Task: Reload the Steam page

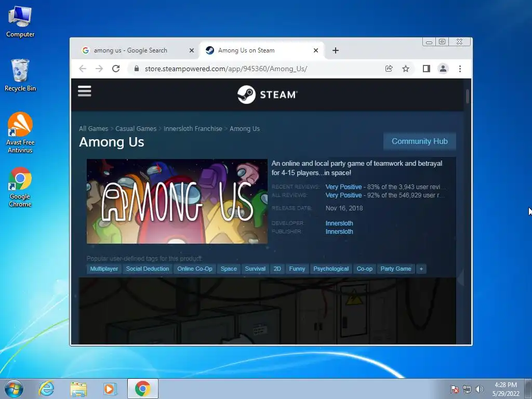Action: pos(116,69)
